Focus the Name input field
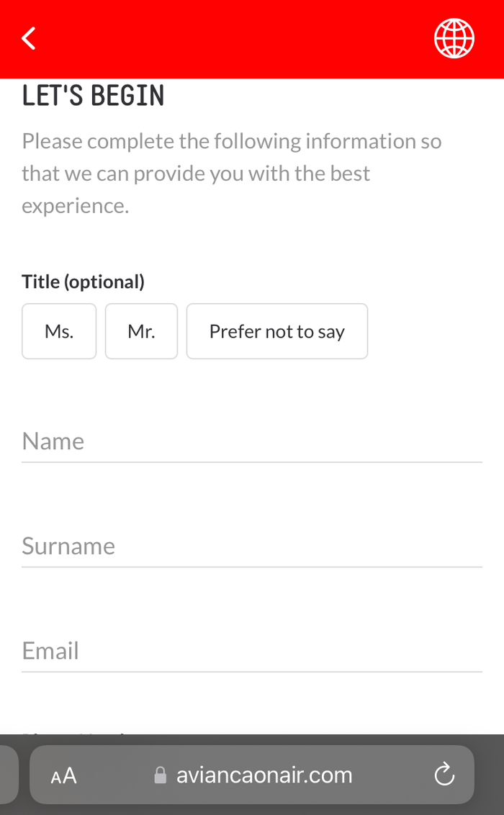This screenshot has width=504, height=815. [x=252, y=441]
